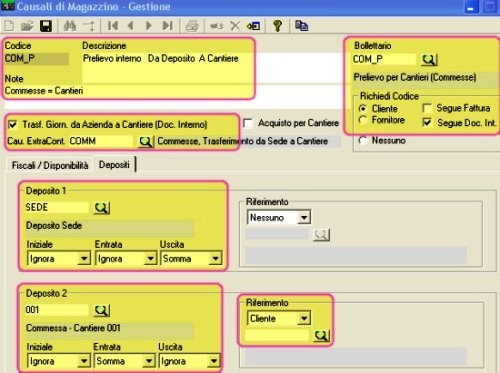Click Deposito 1 SEDE lookup magnifier

102,208
